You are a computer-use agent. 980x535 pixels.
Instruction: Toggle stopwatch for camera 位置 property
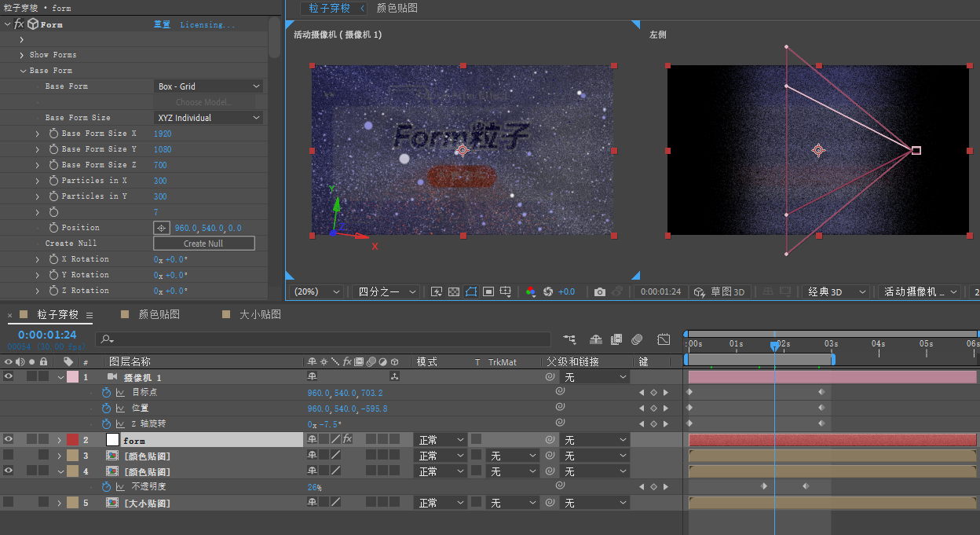point(107,409)
